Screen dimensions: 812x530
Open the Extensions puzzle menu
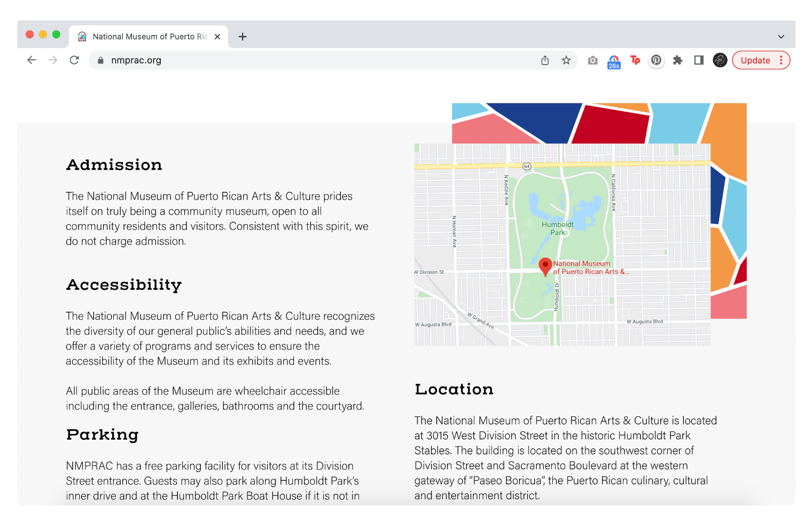pyautogui.click(x=678, y=60)
